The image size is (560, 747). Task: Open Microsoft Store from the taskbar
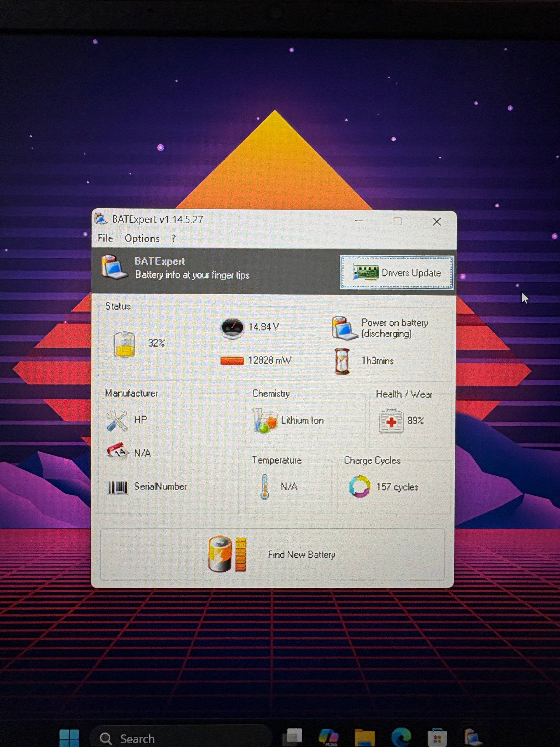pyautogui.click(x=437, y=738)
